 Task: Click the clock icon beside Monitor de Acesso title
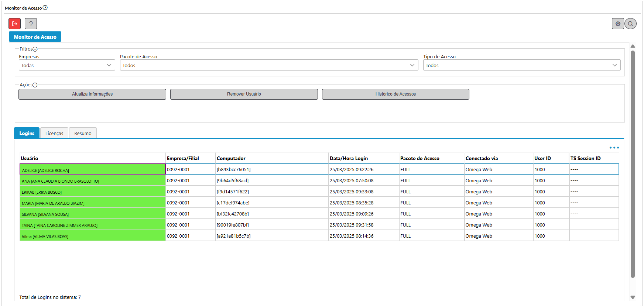45,8
